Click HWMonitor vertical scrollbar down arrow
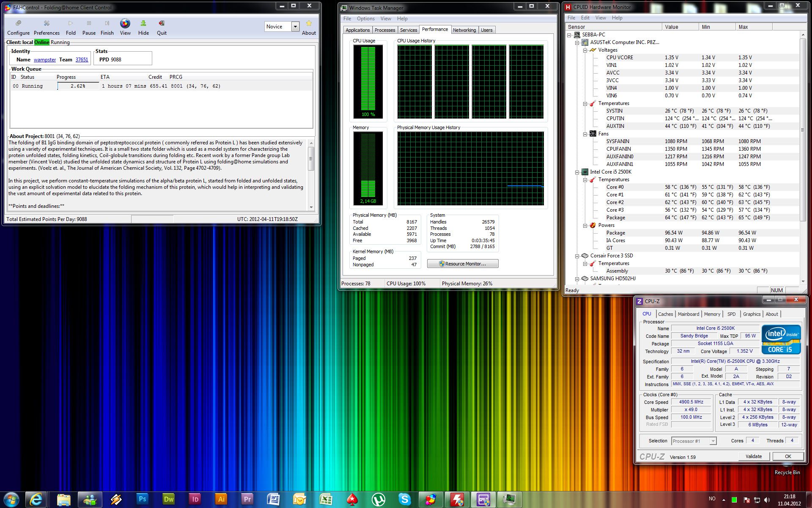The height and width of the screenshot is (508, 812). pos(803,282)
